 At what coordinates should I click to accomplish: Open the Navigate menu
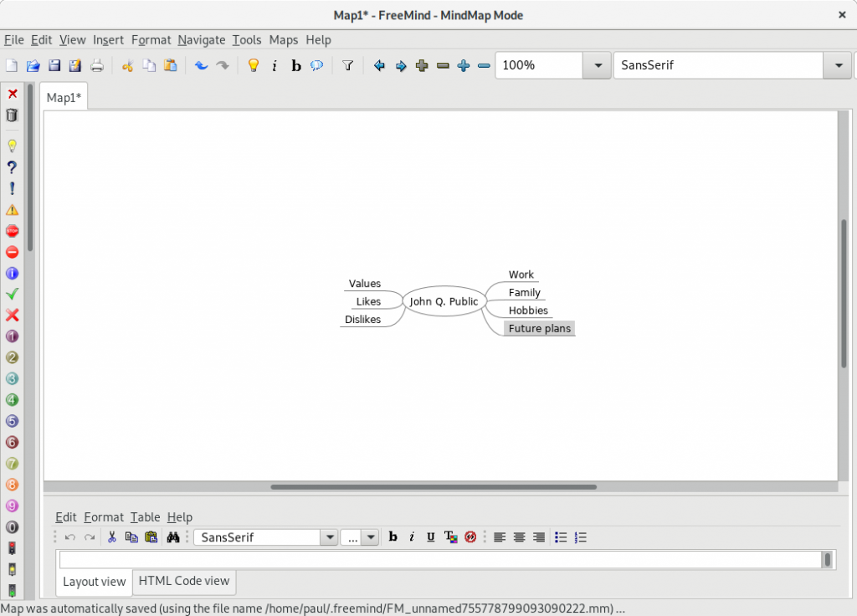pos(201,39)
